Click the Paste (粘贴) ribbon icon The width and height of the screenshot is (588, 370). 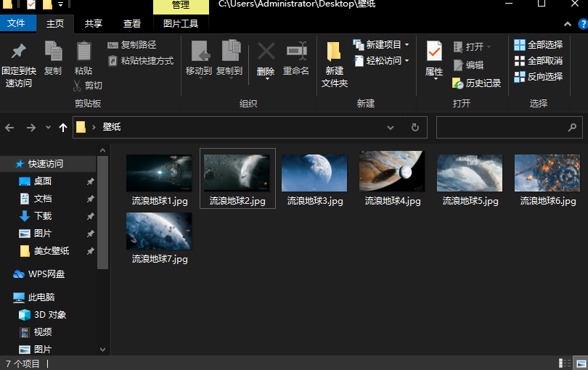83,51
